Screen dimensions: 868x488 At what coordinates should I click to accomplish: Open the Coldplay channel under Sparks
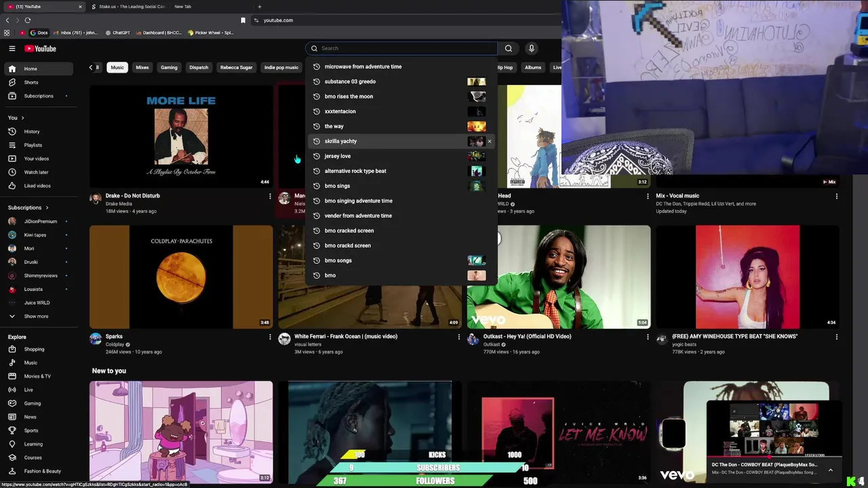115,344
